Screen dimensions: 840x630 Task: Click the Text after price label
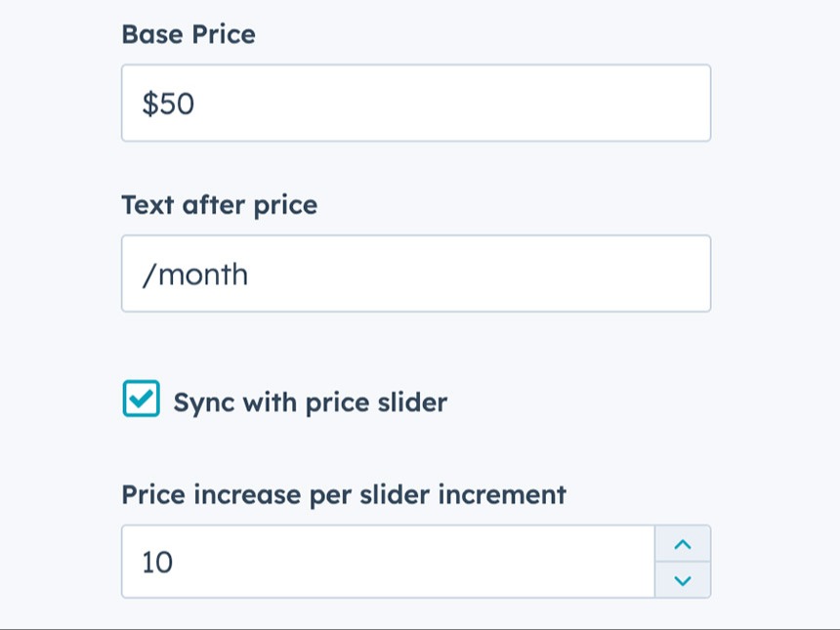(x=218, y=205)
